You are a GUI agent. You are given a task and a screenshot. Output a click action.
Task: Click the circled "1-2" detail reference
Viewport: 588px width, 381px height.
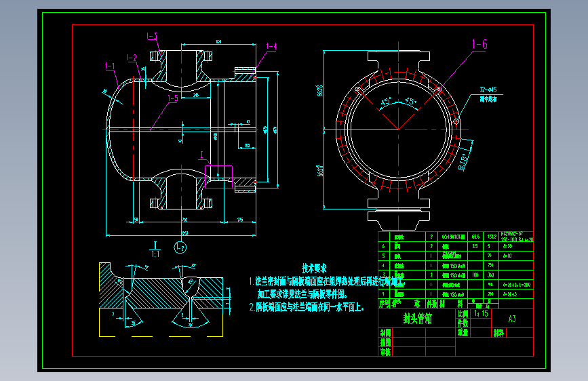pyautogui.click(x=180, y=247)
